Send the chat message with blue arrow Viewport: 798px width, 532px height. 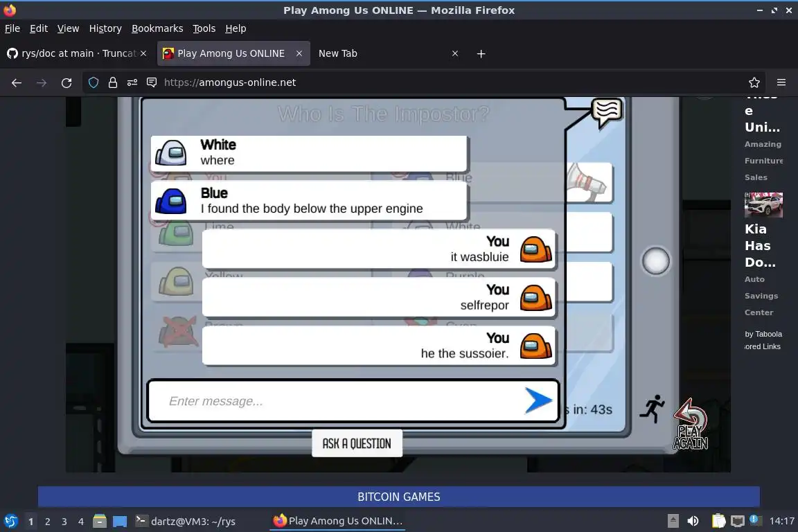pyautogui.click(x=538, y=400)
